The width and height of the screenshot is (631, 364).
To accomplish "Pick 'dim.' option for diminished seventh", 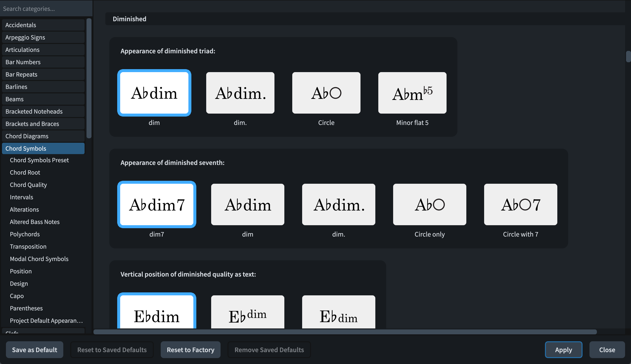I will click(x=338, y=204).
